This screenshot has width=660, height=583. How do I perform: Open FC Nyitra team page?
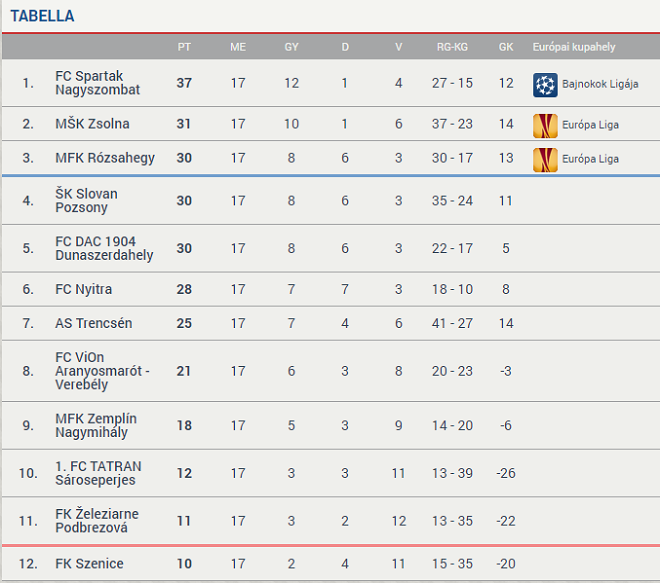(83, 289)
